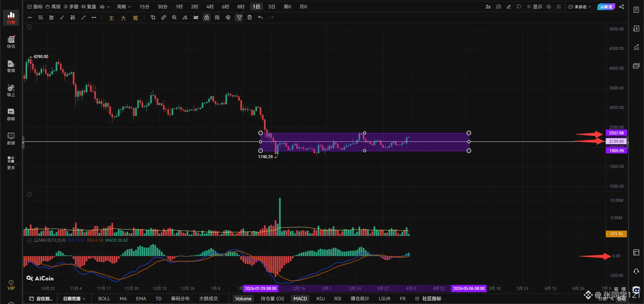This screenshot has width=644, height=304.
Task: Start 复盘 replay mode
Action: [x=89, y=7]
